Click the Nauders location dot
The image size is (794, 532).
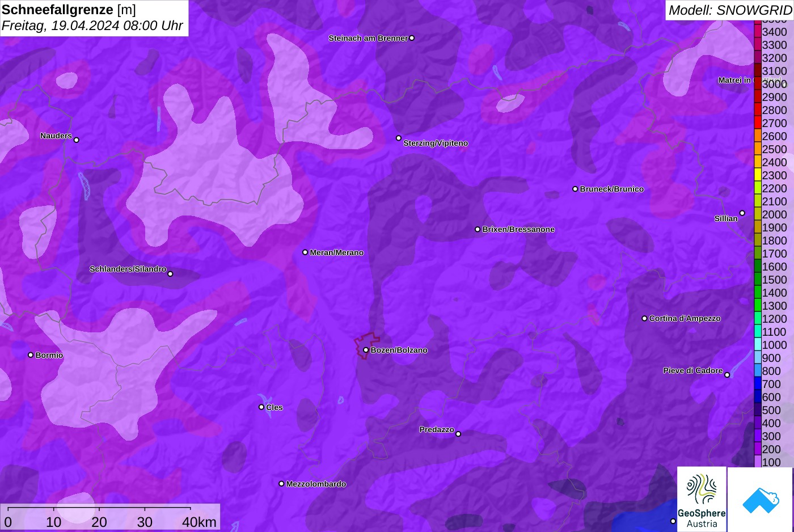click(77, 140)
